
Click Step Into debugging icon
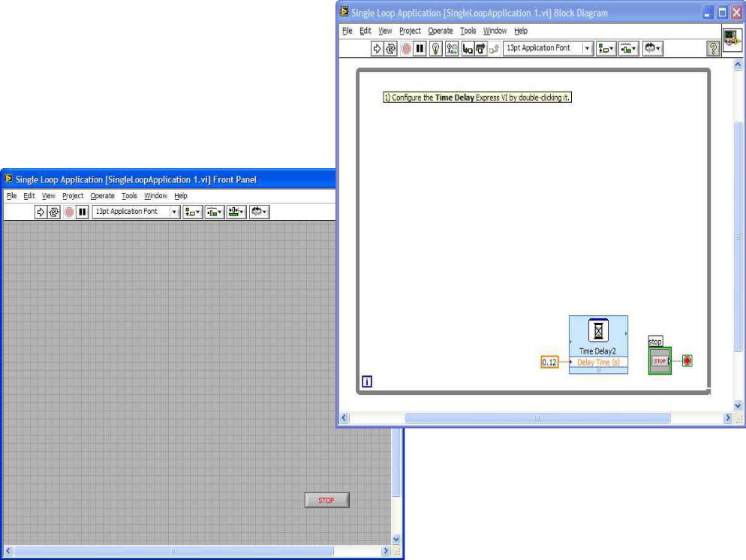[468, 49]
